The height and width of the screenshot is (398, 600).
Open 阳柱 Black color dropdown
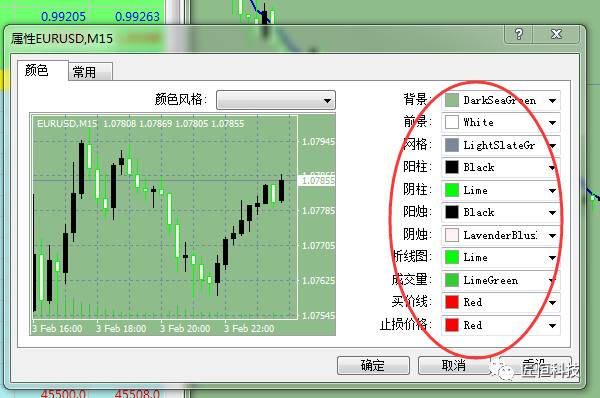pos(501,168)
